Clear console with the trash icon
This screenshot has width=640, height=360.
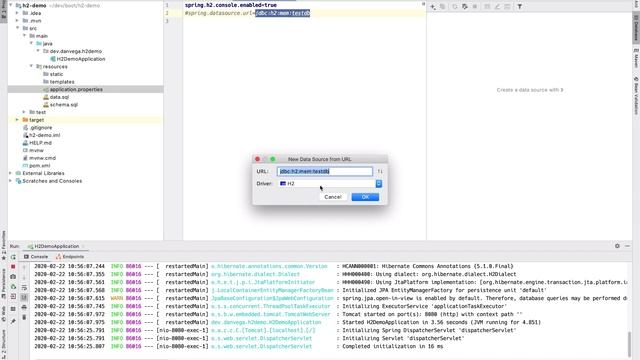24,317
